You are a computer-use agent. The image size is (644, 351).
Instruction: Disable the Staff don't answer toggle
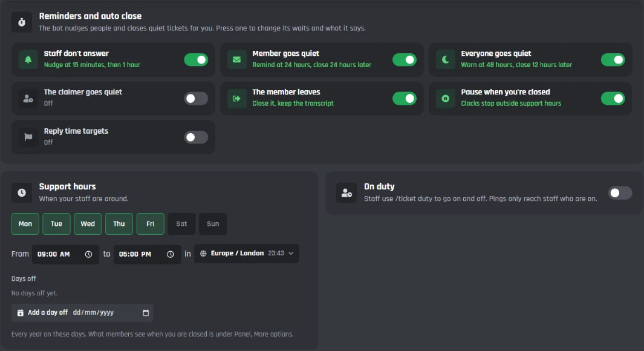196,59
